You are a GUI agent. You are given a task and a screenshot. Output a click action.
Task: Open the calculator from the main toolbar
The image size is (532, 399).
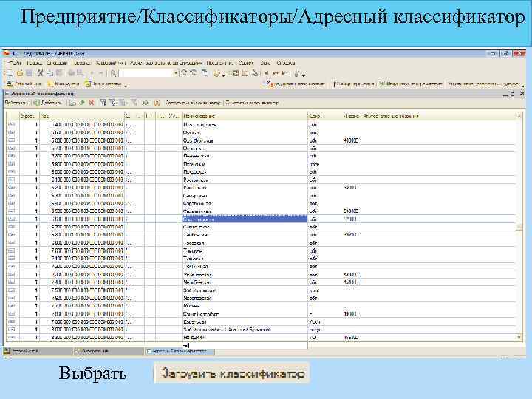pos(235,73)
